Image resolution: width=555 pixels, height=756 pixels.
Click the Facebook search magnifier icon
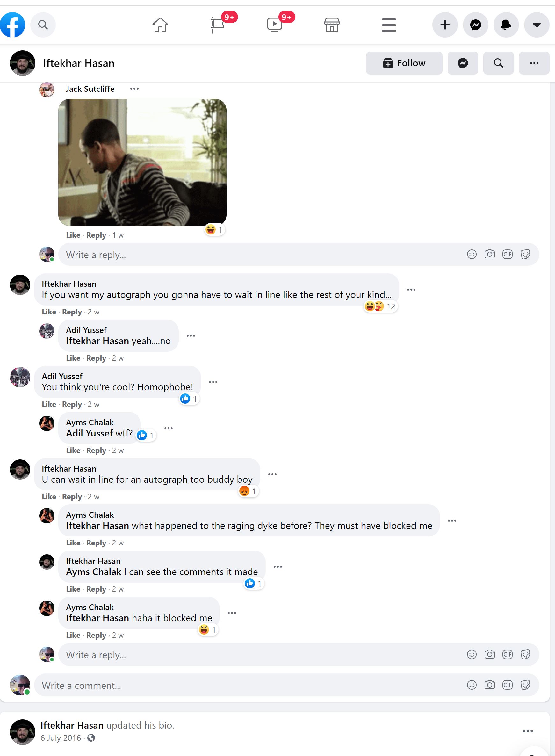point(43,25)
